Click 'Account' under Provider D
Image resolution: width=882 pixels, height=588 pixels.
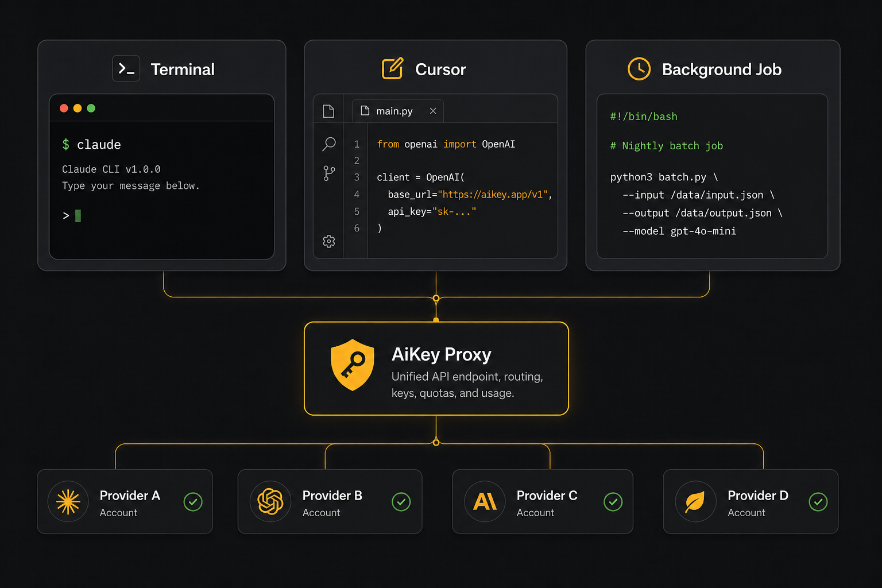tap(746, 513)
